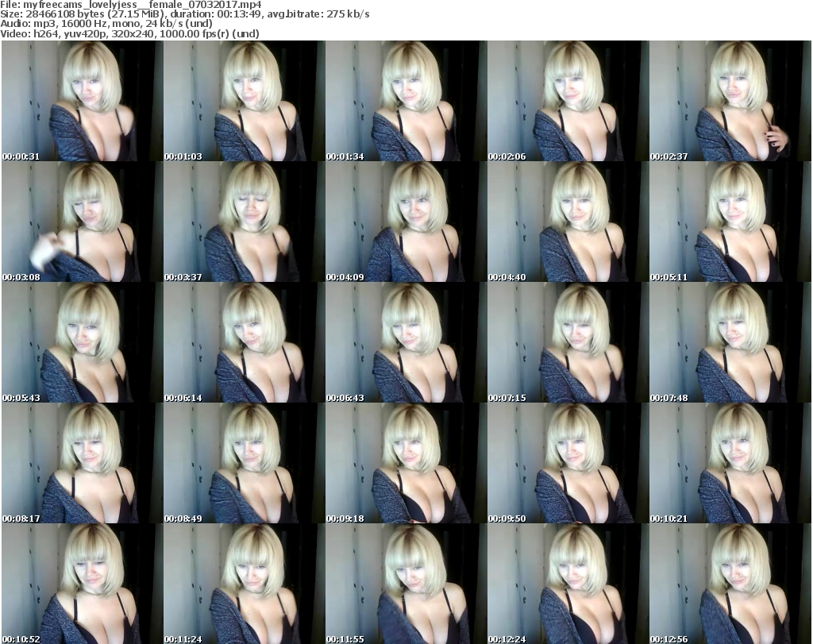Open the frame stamped 00:10:52

pos(82,584)
